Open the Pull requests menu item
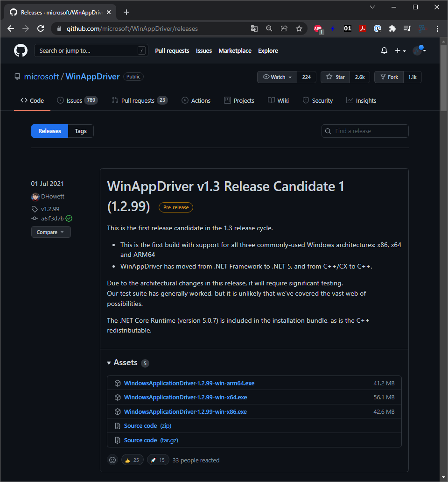 172,50
